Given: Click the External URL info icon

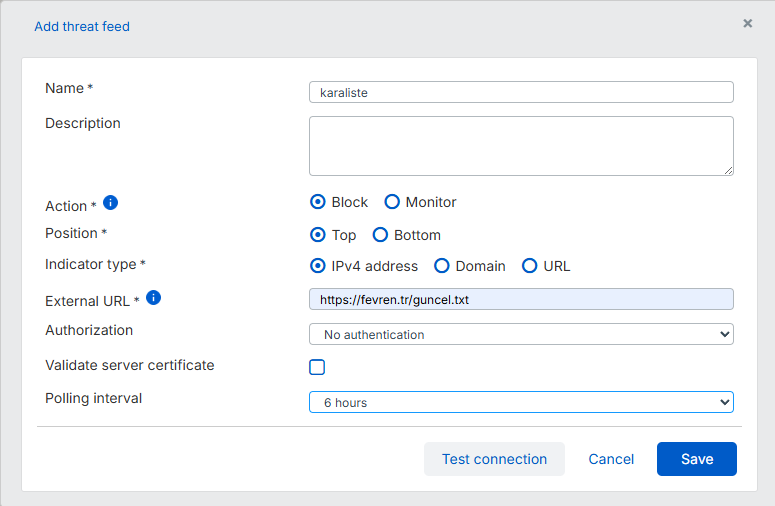Looking at the screenshot, I should [153, 298].
